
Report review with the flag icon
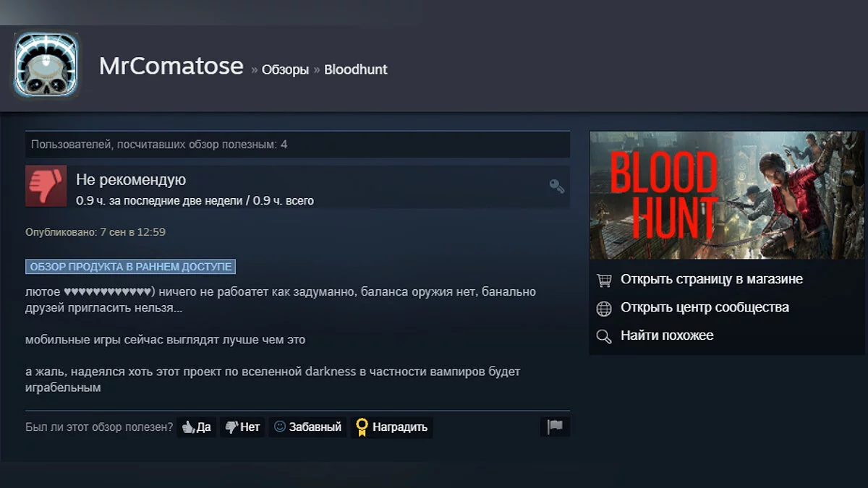point(555,427)
